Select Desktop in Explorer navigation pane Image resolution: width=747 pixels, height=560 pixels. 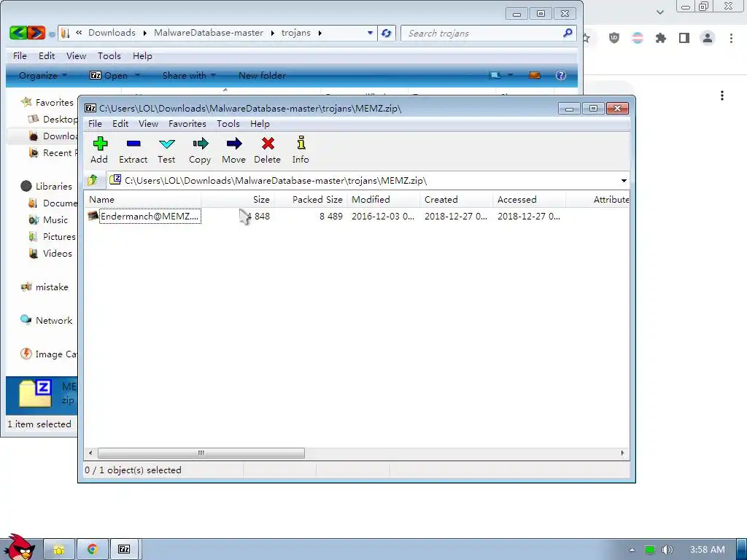pyautogui.click(x=53, y=119)
